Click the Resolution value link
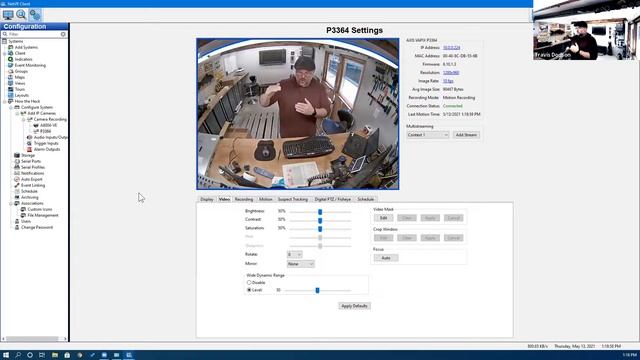Viewport: 640px width, 360px height. click(451, 73)
